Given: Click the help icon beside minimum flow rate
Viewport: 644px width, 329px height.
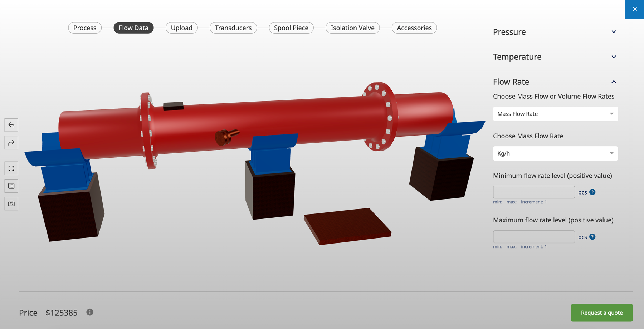Looking at the screenshot, I should coord(592,192).
